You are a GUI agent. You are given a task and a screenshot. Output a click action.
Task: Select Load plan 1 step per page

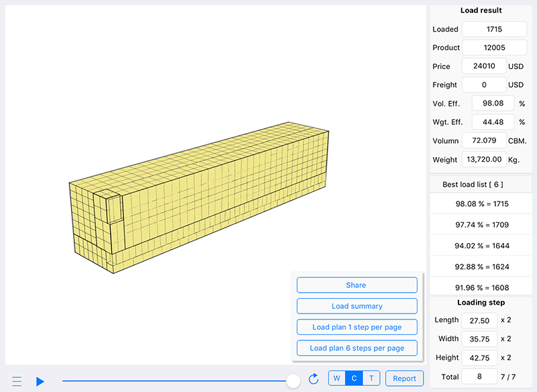click(x=356, y=328)
